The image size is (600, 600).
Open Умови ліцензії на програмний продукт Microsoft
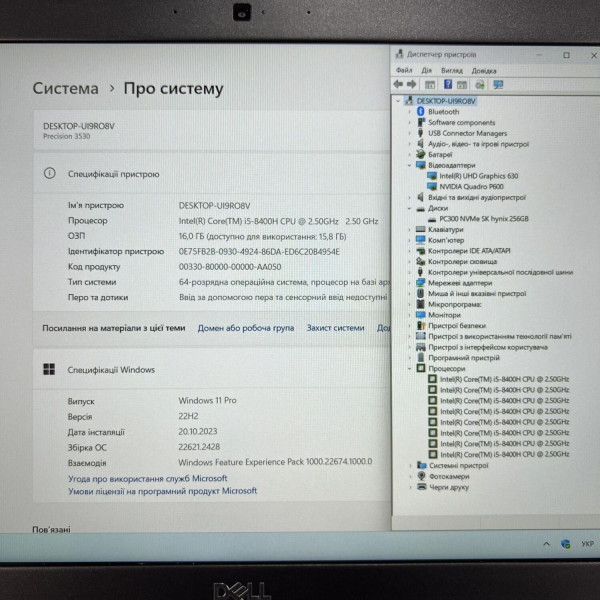[x=162, y=491]
